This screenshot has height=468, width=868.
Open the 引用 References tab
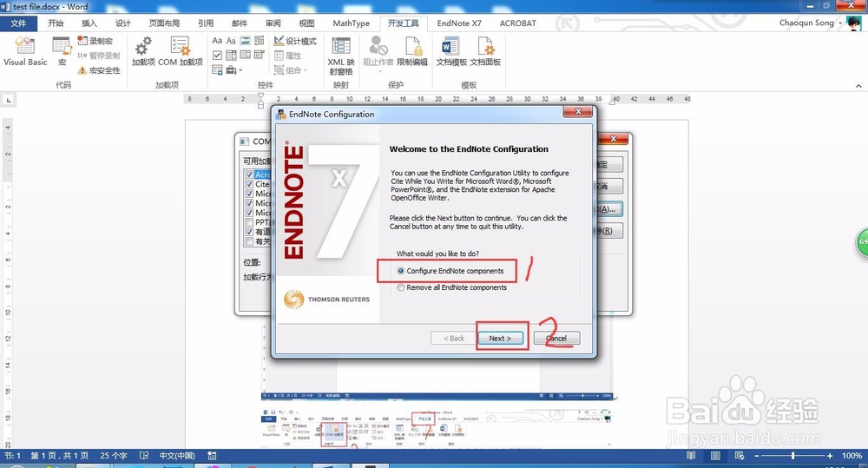coord(206,23)
